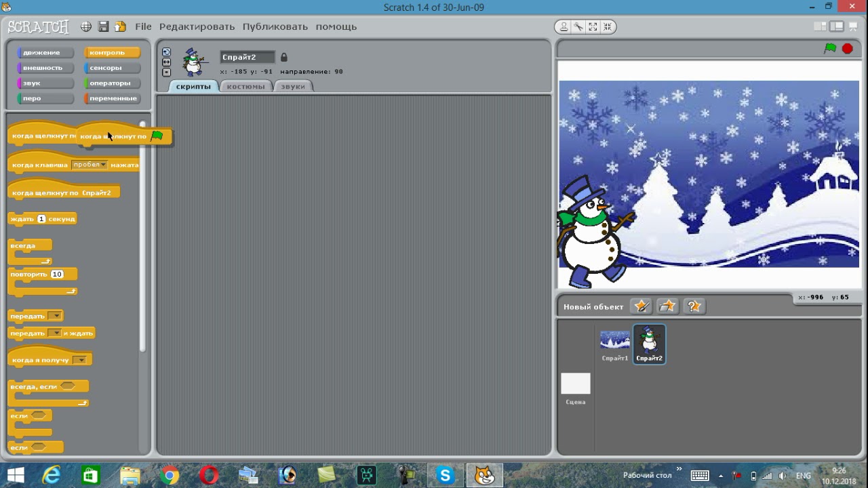This screenshot has height=488, width=868.
Task: Switch to full stage layout
Action: coord(837,26)
